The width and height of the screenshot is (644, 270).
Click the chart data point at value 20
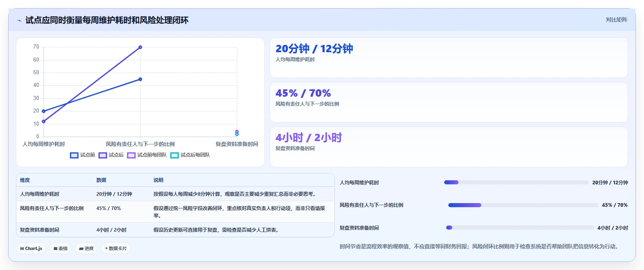[x=44, y=111]
